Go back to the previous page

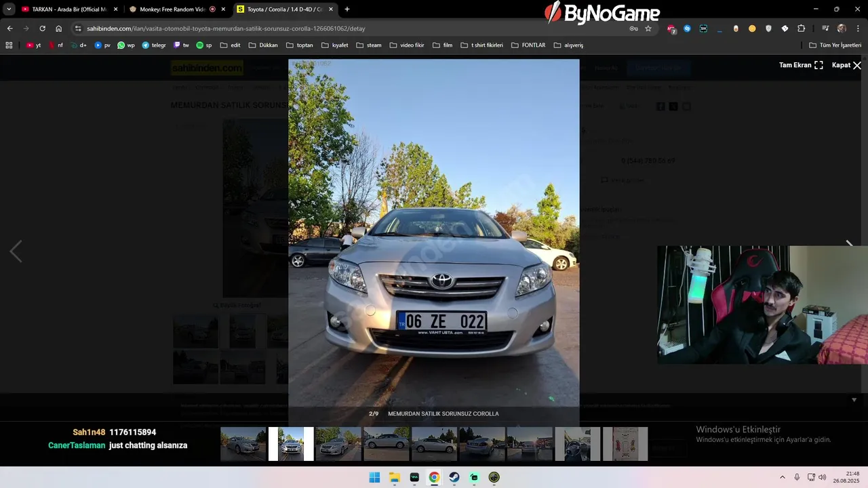(9, 28)
